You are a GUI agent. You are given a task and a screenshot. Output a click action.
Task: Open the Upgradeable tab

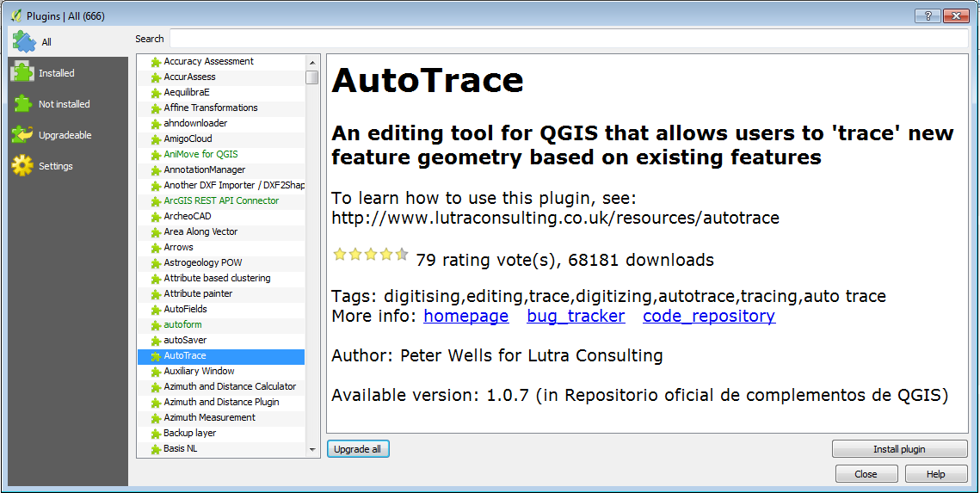point(68,135)
